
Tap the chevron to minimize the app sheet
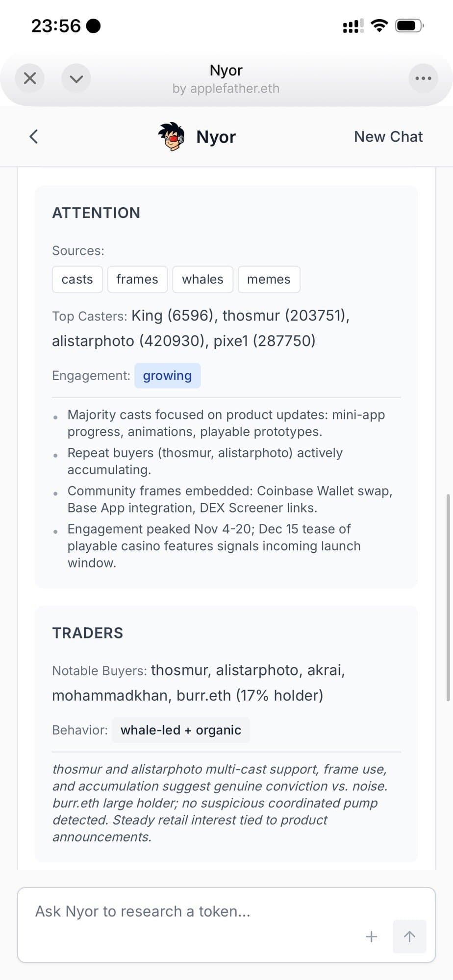75,78
